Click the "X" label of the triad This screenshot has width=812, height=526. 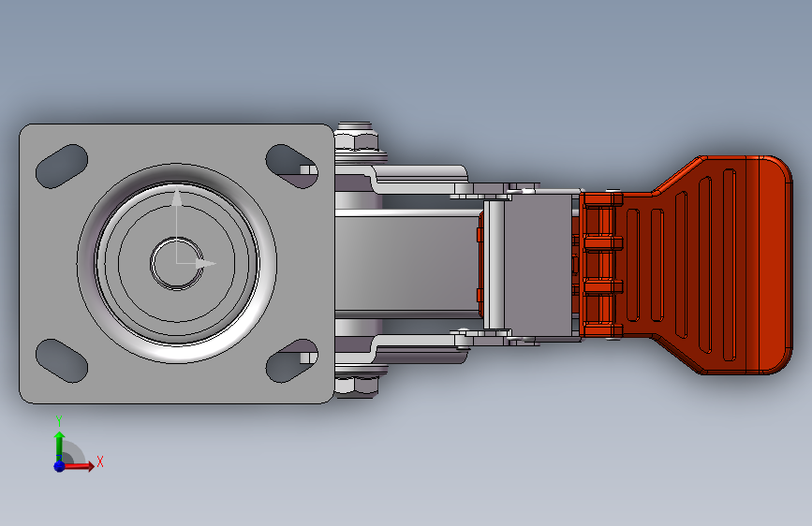click(x=100, y=461)
